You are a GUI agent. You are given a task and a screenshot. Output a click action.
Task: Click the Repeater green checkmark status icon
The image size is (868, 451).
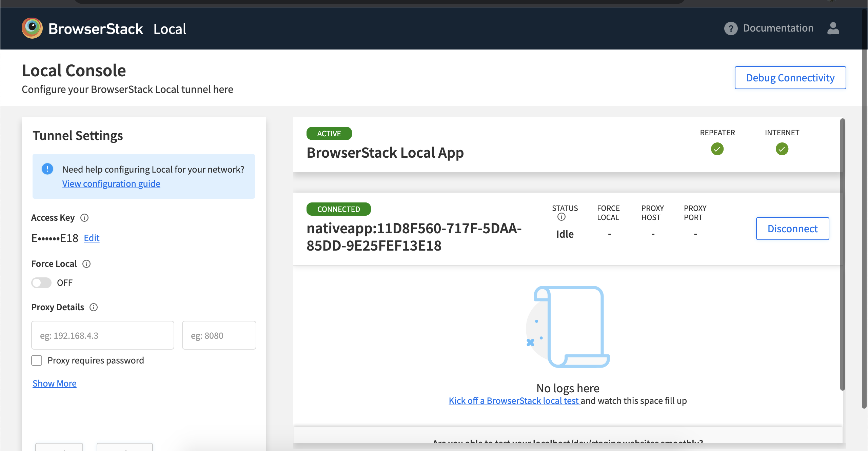point(717,149)
